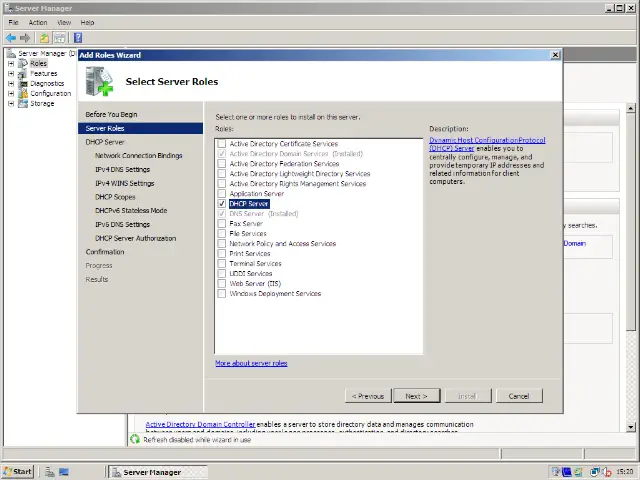Select the Roles node icon in tree
The height and width of the screenshot is (480, 640).
coord(23,63)
